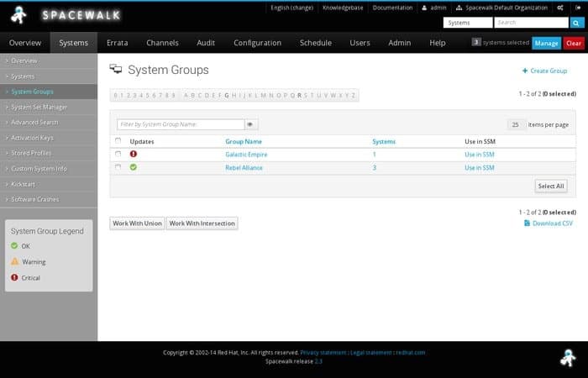Select Overview in the left sidebar
The width and height of the screenshot is (588, 378).
[49, 60]
